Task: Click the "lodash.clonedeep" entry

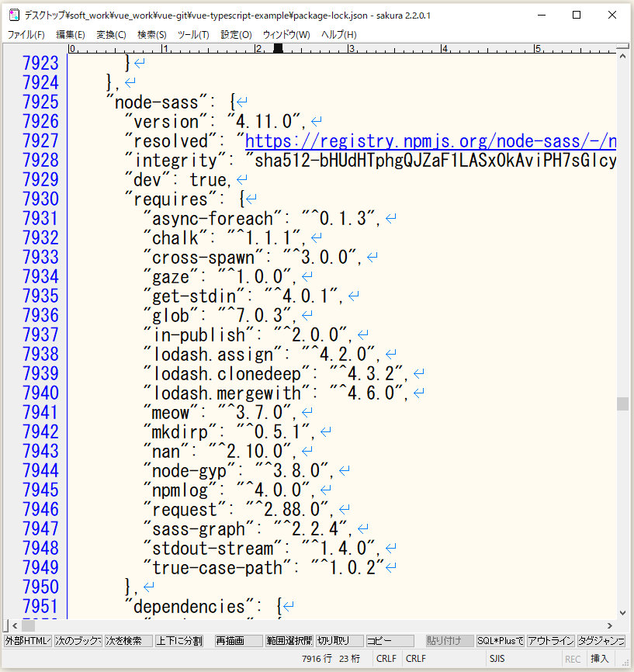Action: click(275, 374)
